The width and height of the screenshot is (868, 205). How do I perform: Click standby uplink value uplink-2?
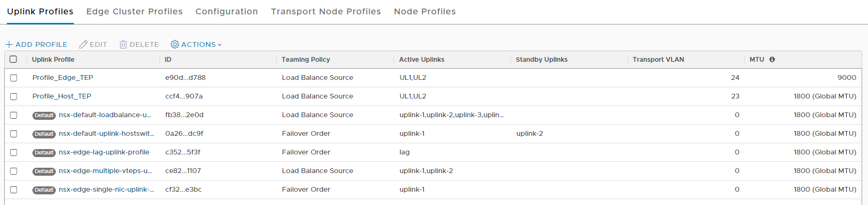[530, 134]
